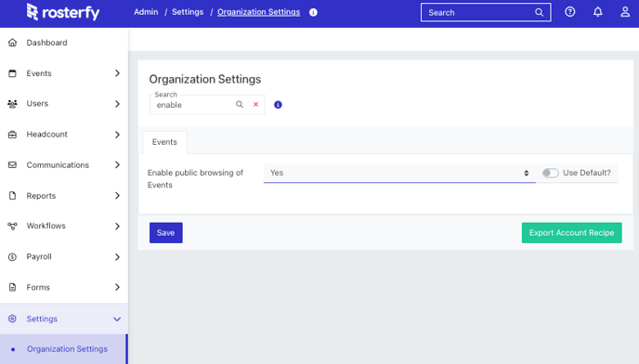The width and height of the screenshot is (639, 364).
Task: Click into the header Search field
Action: pos(479,13)
